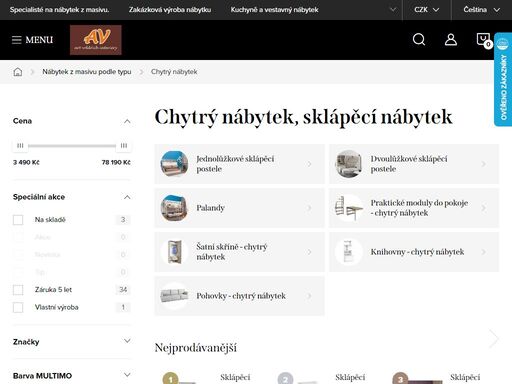512x384 pixels.
Task: Open Palandy category link
Action: point(239,208)
